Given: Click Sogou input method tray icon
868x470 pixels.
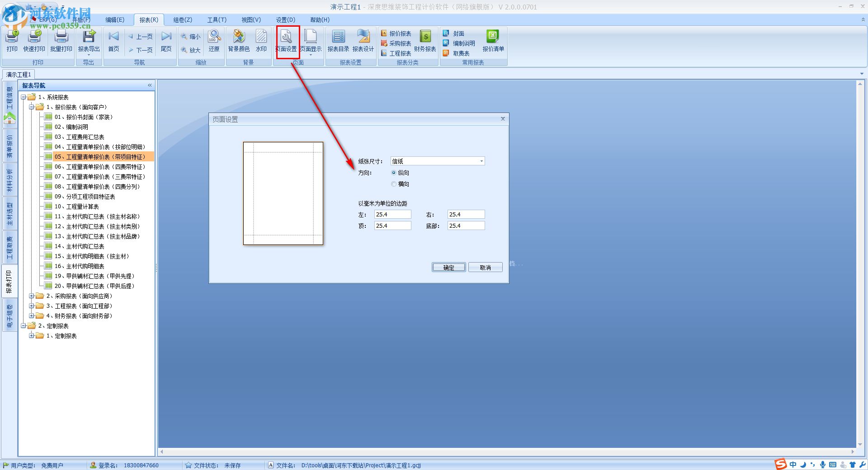Looking at the screenshot, I should [x=781, y=465].
